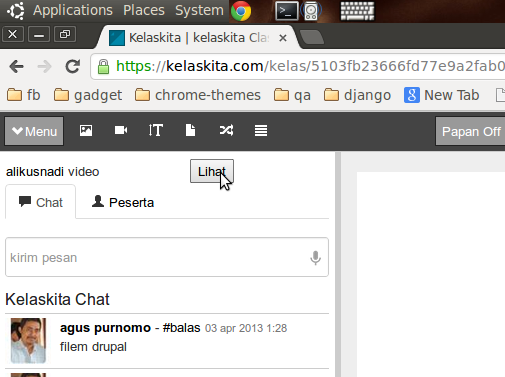The height and width of the screenshot is (377, 505).
Task: Click the green padlock security icon
Action: point(103,66)
